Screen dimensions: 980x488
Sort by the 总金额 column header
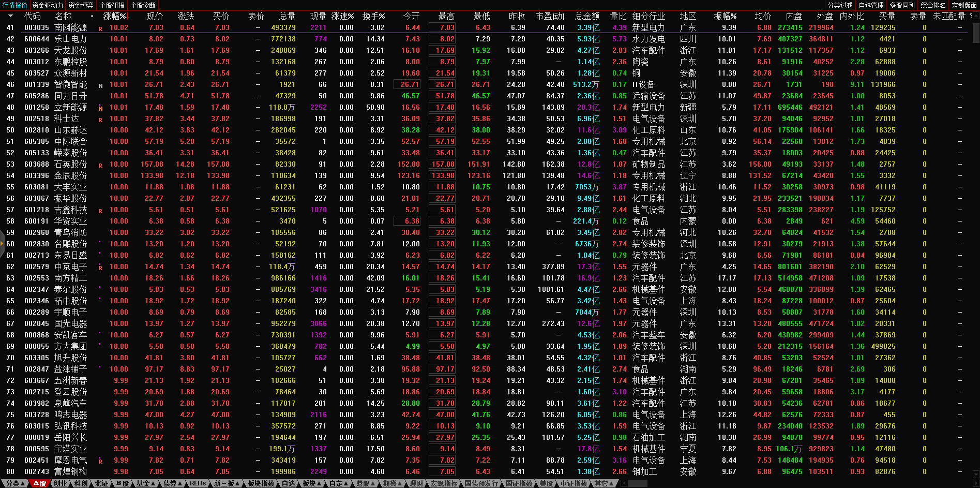[x=587, y=17]
